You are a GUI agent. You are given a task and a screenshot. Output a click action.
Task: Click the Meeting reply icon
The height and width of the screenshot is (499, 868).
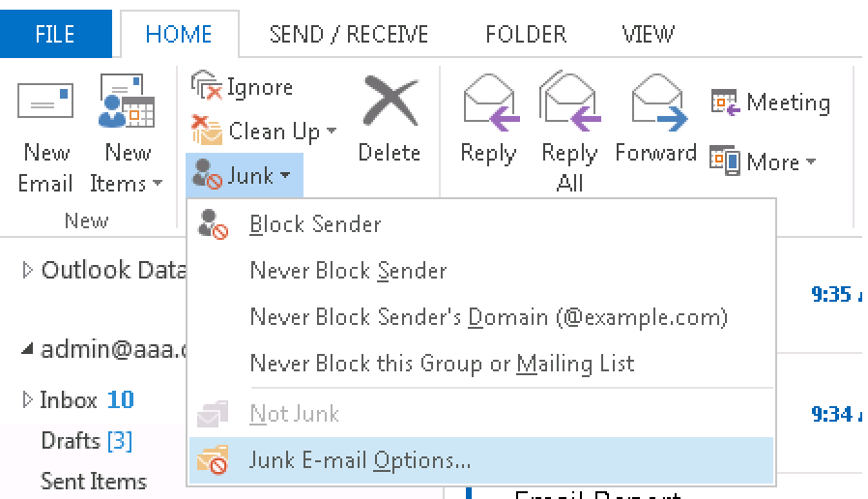tap(725, 103)
